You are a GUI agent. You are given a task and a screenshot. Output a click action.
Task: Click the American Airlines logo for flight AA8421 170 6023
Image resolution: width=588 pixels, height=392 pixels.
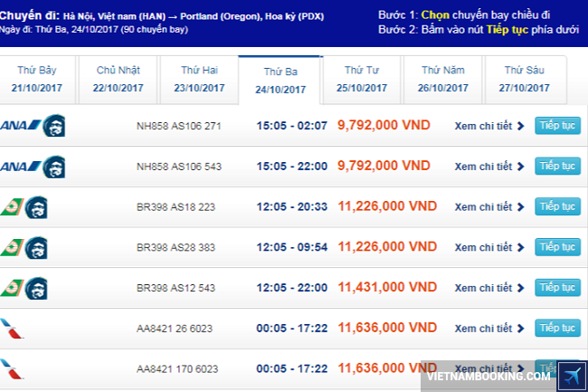tap(13, 368)
